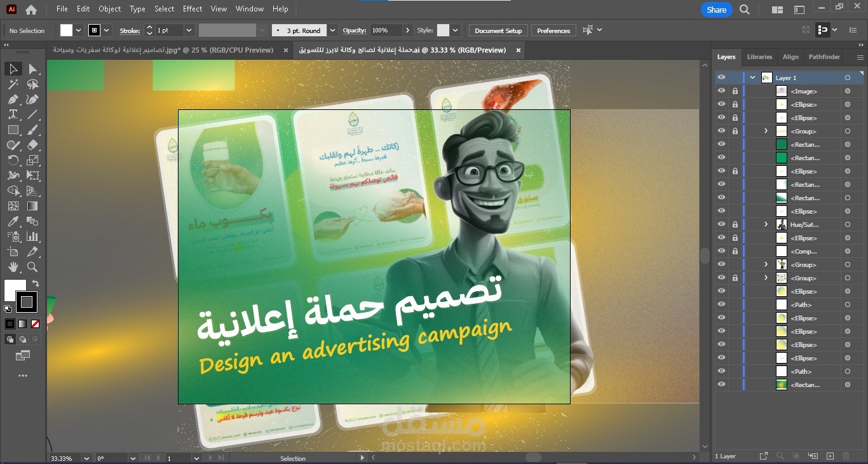Unlock the <Image> layer item
868x464 pixels.
735,91
